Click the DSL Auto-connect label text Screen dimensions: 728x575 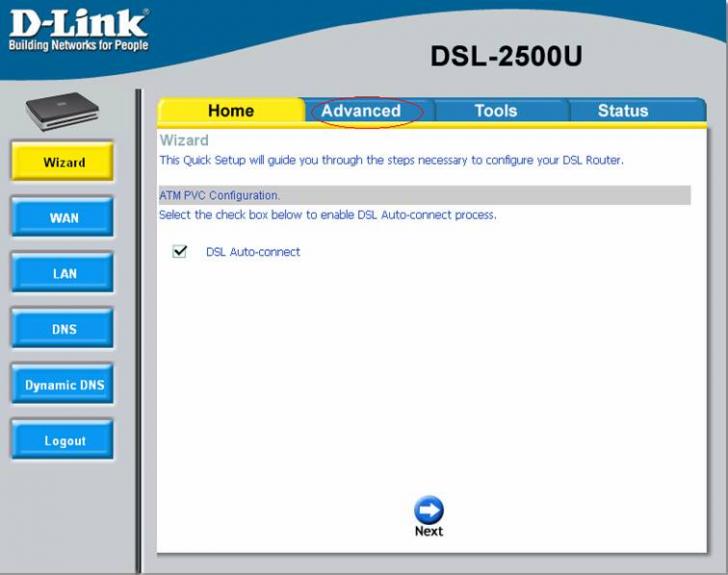[x=253, y=252]
